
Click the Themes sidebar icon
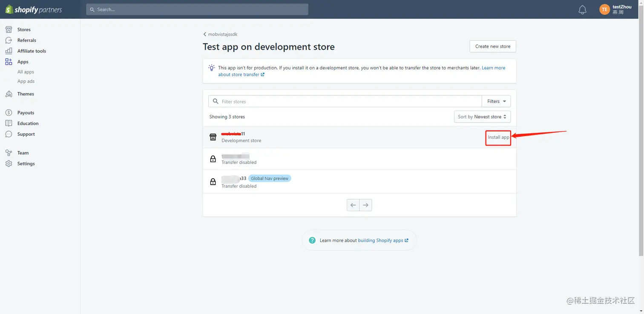pos(9,94)
